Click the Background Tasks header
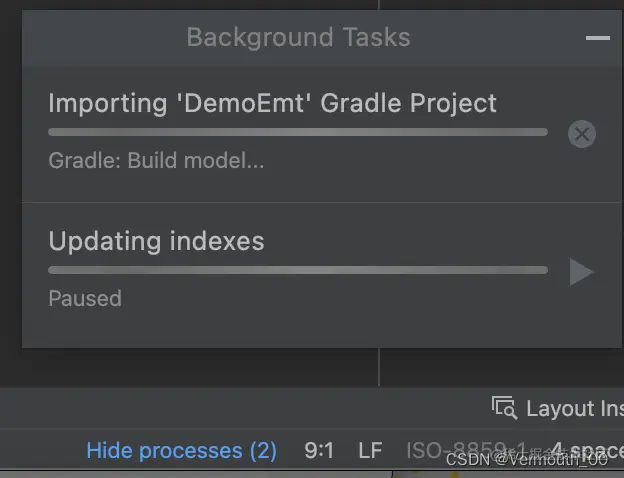This screenshot has height=478, width=624. click(298, 37)
